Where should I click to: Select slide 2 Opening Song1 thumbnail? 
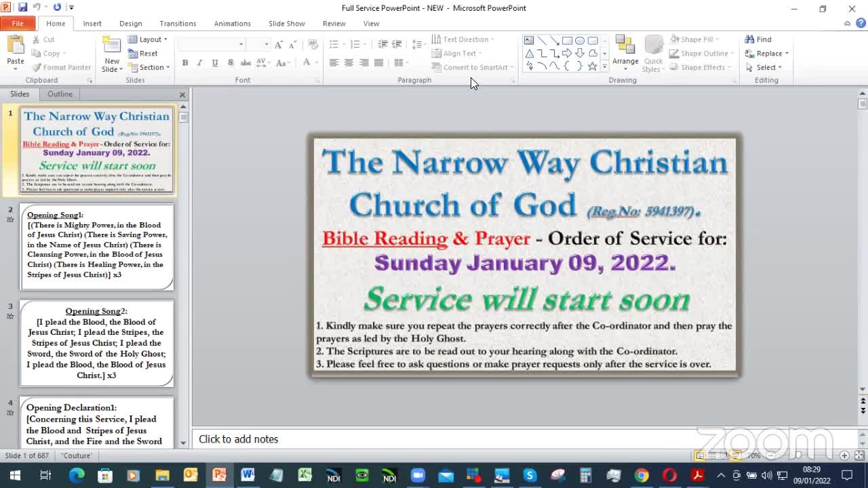(97, 247)
